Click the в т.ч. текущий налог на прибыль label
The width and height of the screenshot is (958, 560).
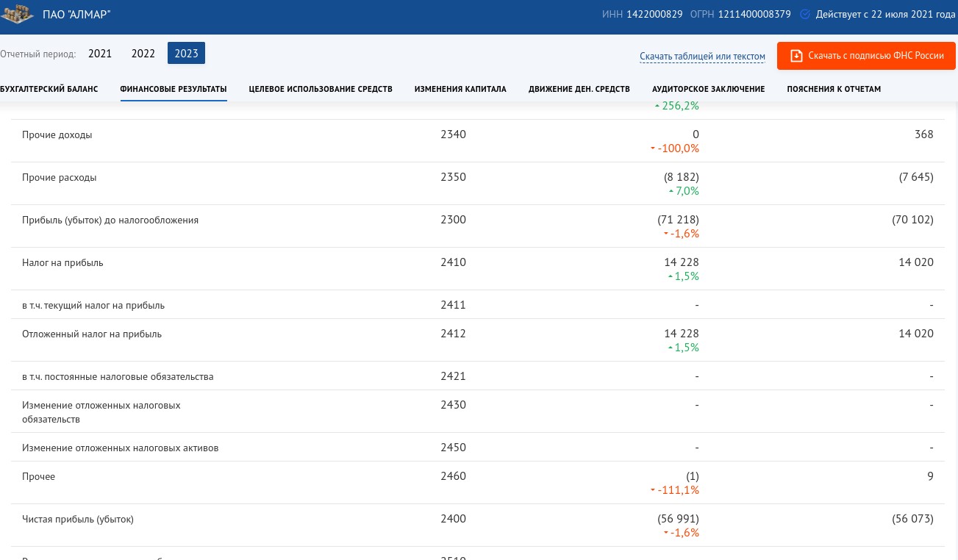pos(93,306)
